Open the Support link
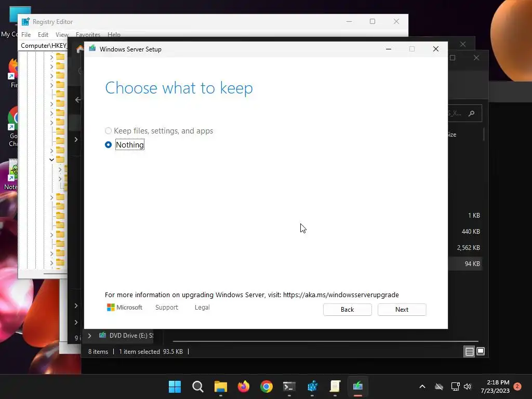This screenshot has height=399, width=532. tap(167, 308)
